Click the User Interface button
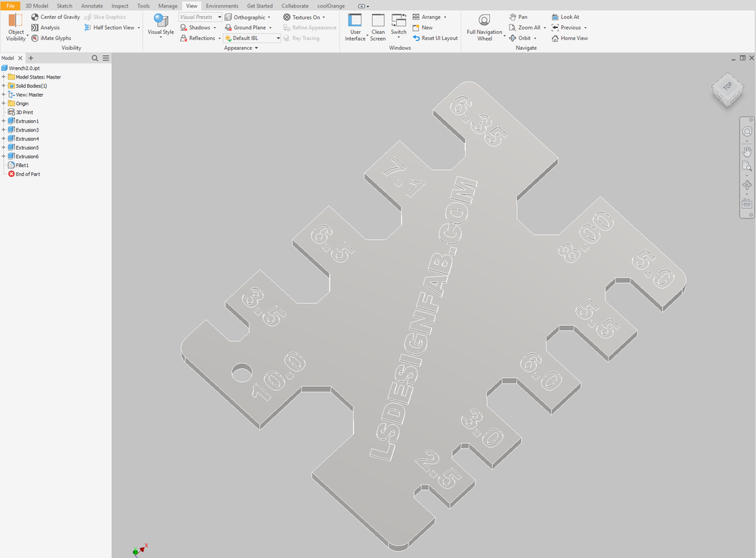The image size is (756, 558). [355, 27]
